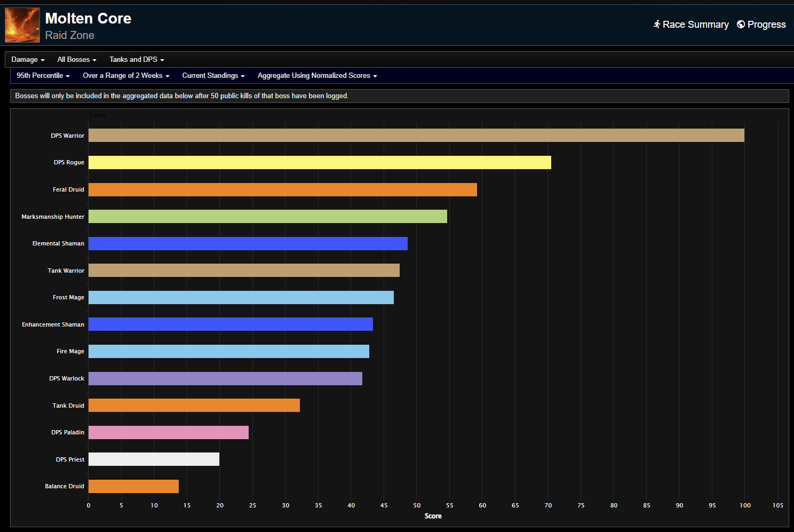Click the Molten Core raid zone icon

tap(22, 25)
